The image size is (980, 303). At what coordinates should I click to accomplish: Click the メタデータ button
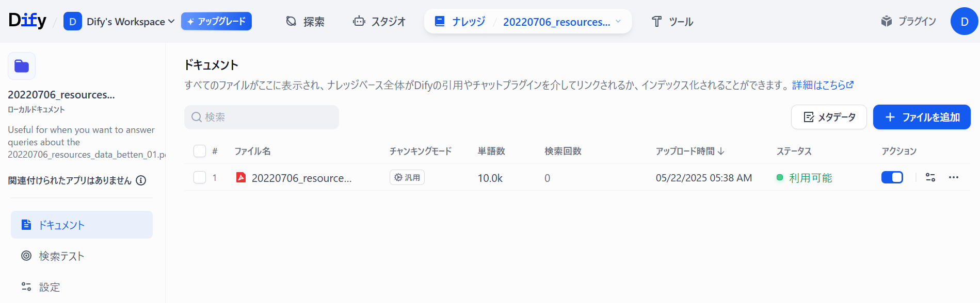[x=829, y=117]
